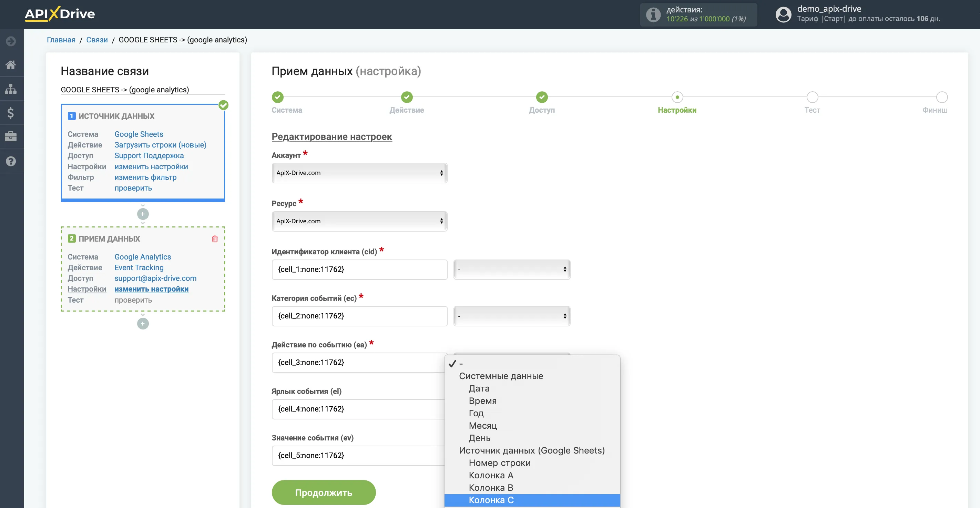Go to Доступ step circle
This screenshot has width=980, height=508.
[542, 97]
